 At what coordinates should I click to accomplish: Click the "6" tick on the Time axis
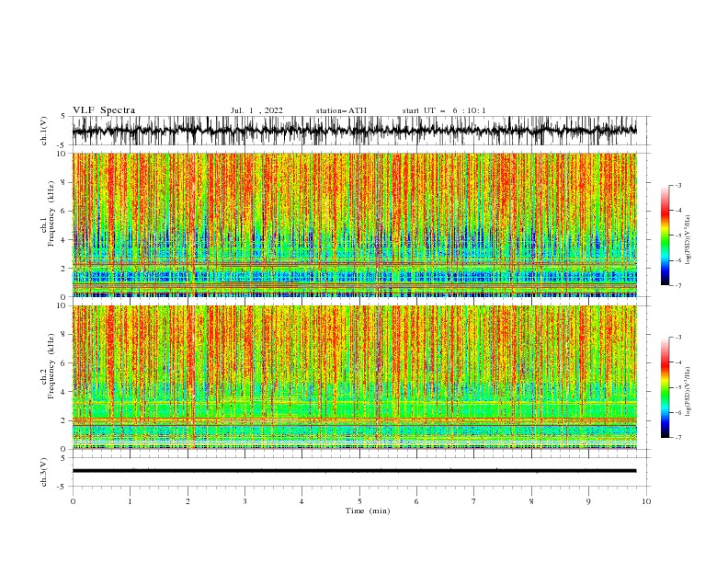tap(416, 501)
